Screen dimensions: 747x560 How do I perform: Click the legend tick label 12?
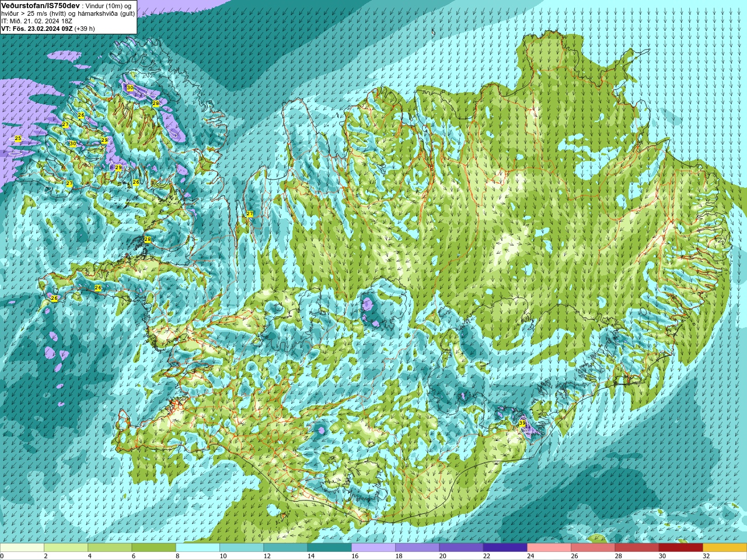click(267, 556)
